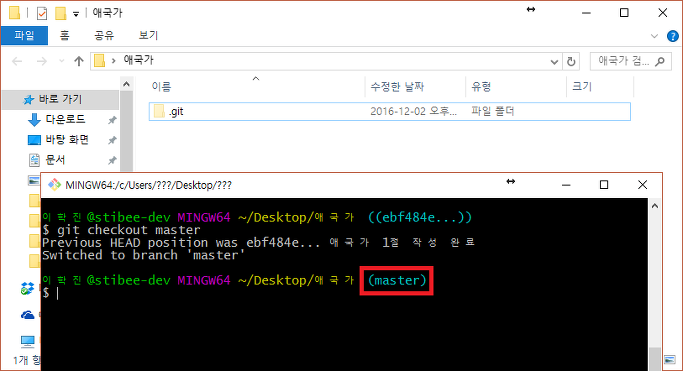Viewport: 683px width, 371px height.
Task: Expand the breadcrumb chevron before 애국가
Action: pyautogui.click(x=113, y=61)
